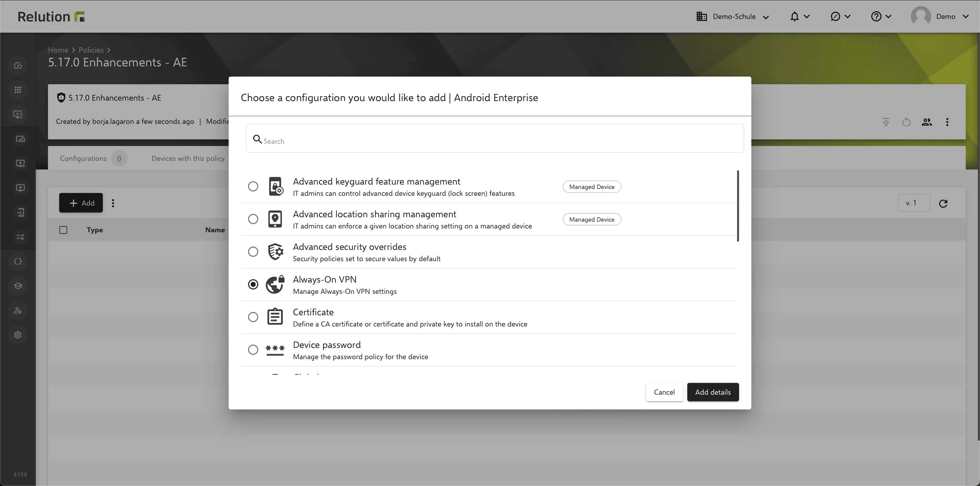Image resolution: width=980 pixels, height=486 pixels.
Task: Click Managed Device badge on keyguard row
Action: 592,187
